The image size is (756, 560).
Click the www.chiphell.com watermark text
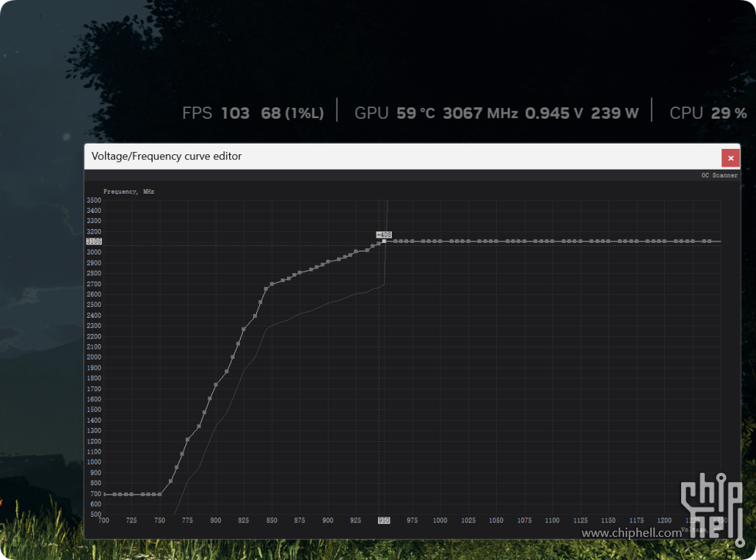tap(631, 532)
